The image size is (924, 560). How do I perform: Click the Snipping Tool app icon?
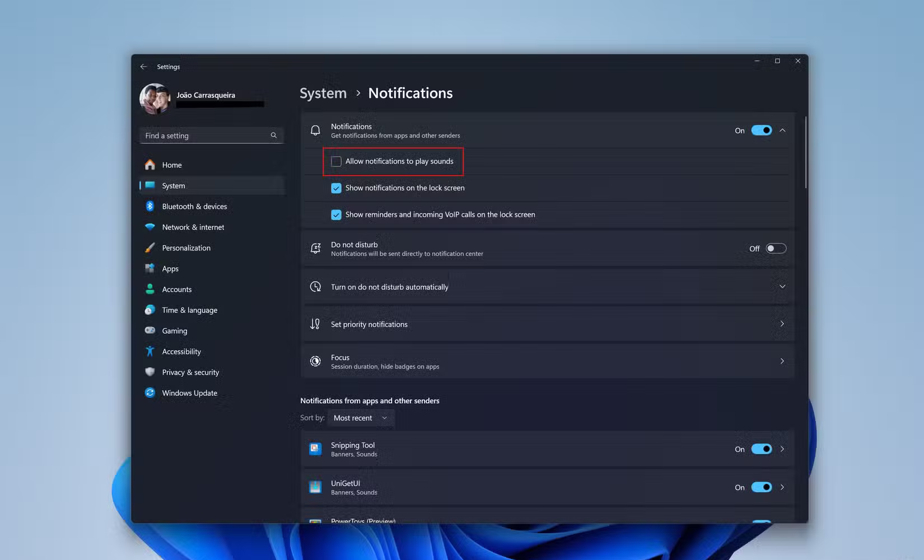click(x=315, y=449)
